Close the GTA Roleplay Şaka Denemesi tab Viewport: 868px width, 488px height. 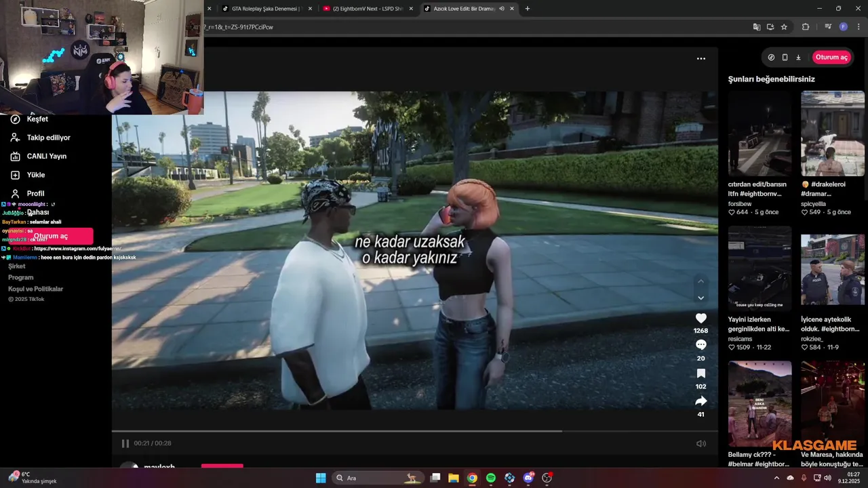click(311, 9)
